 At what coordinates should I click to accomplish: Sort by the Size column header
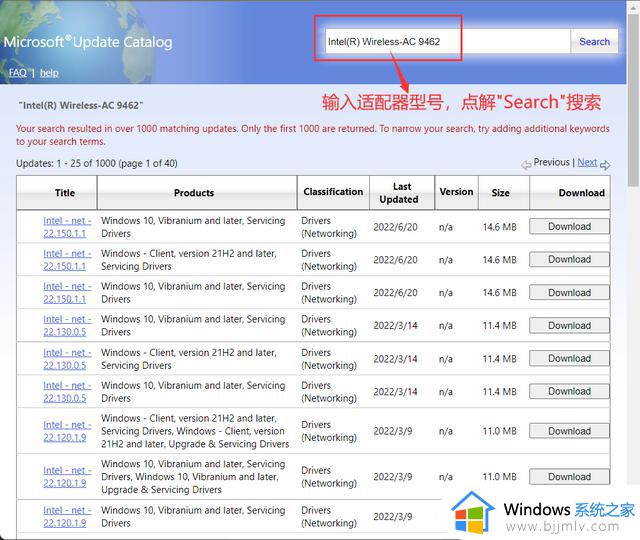point(504,193)
